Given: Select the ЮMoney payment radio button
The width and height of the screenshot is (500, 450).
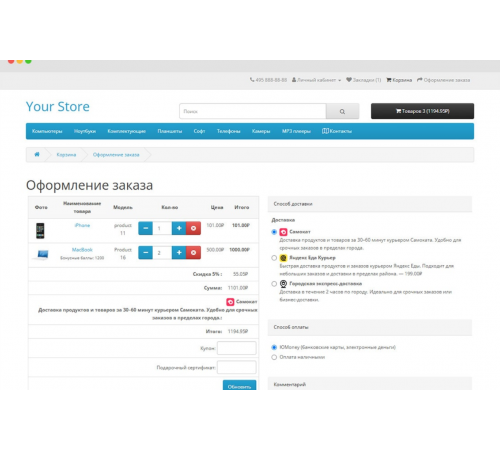Looking at the screenshot, I should pyautogui.click(x=274, y=347).
